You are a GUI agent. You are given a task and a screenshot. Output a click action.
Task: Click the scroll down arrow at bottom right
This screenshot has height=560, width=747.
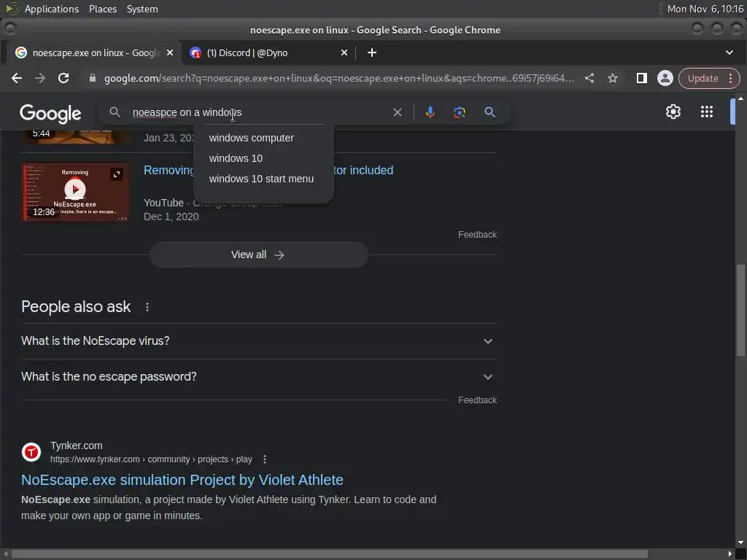[740, 542]
